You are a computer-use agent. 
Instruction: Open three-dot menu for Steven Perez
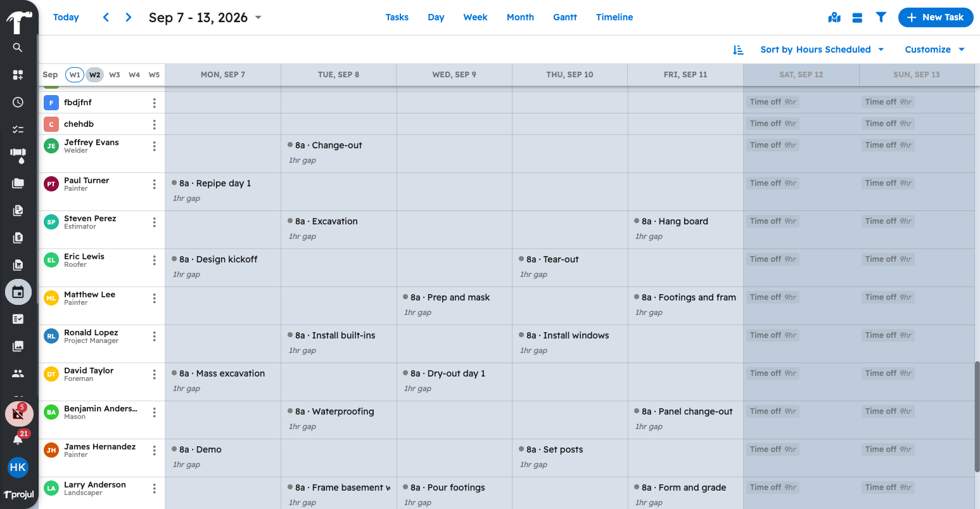(154, 222)
